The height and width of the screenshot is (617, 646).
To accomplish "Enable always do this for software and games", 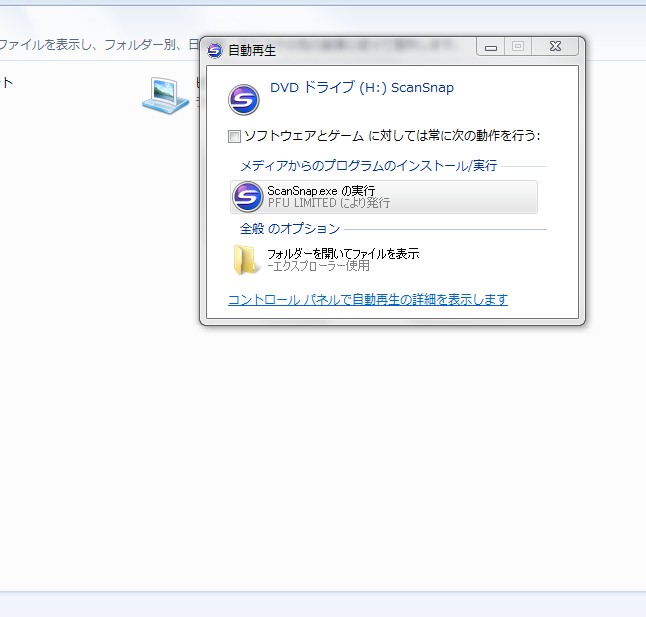I will coord(234,136).
